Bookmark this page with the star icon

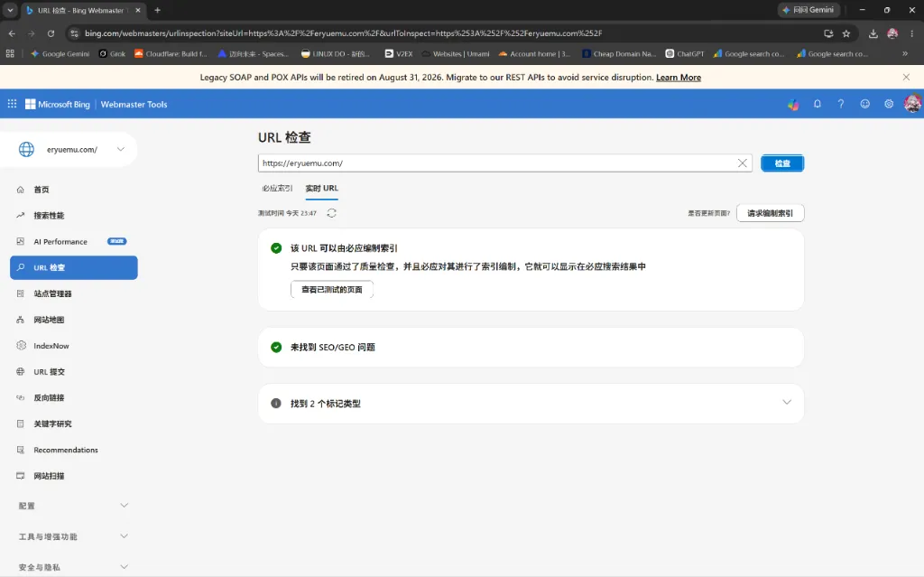(x=846, y=33)
